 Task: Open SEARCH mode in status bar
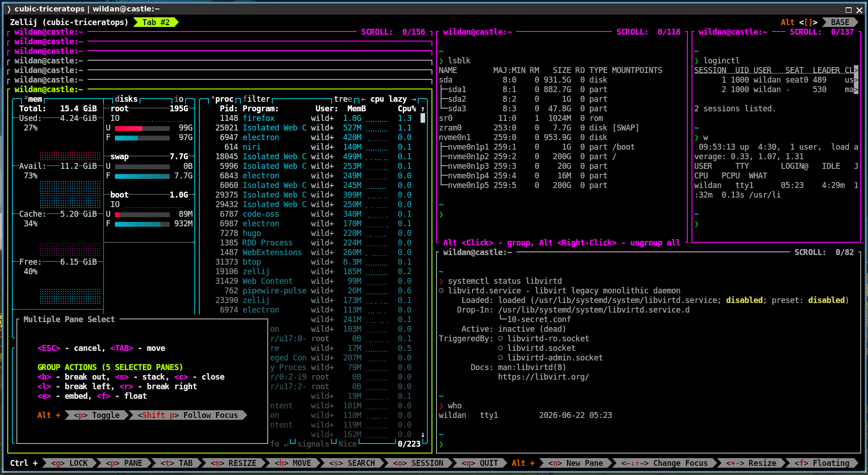pos(352,463)
